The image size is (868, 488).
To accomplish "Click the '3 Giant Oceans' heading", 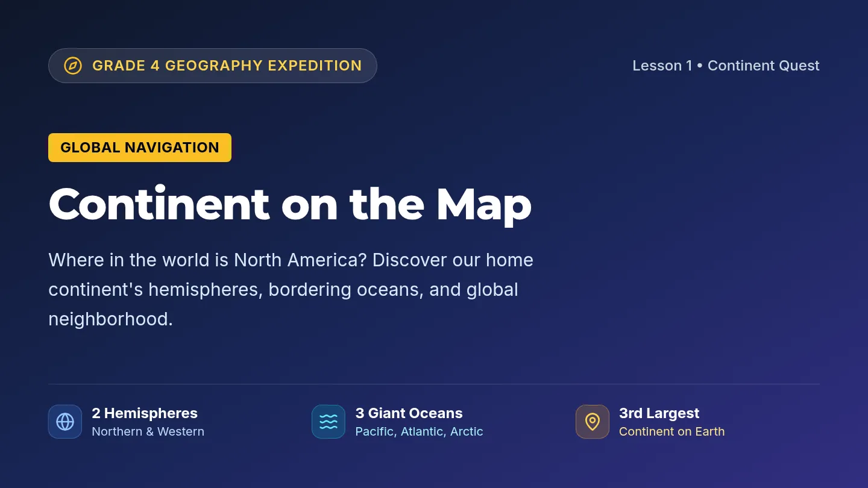I will tap(409, 413).
